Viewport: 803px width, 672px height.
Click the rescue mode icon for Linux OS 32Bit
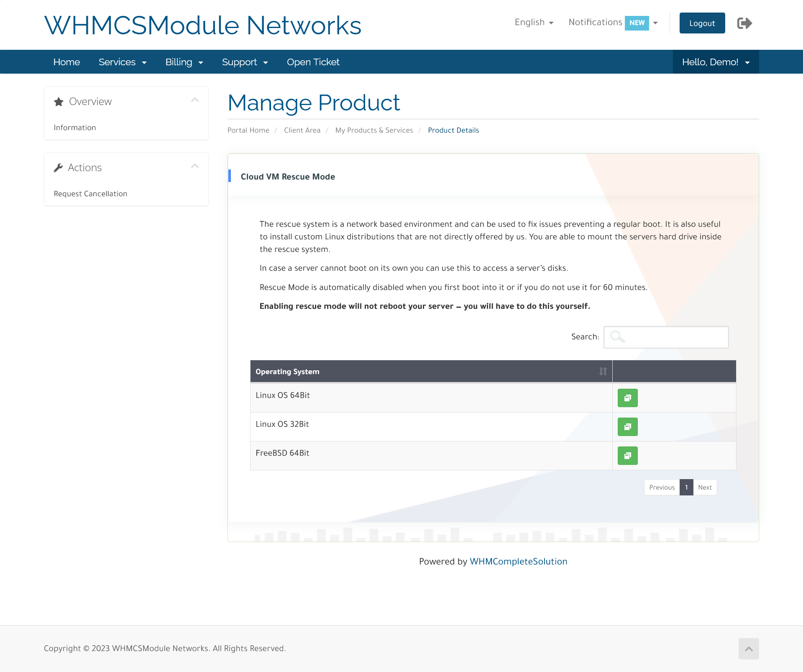point(627,426)
